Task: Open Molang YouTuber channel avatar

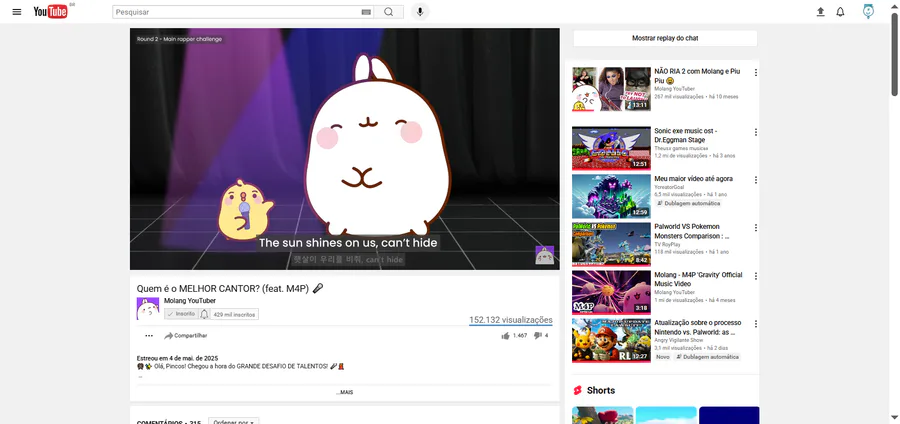Action: pos(148,309)
